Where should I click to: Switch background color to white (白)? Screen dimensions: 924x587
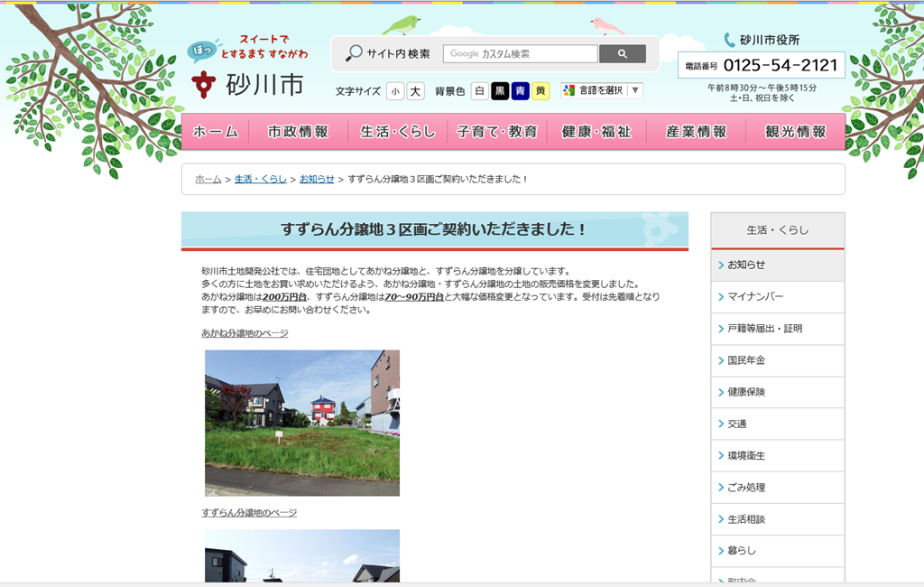pyautogui.click(x=480, y=91)
